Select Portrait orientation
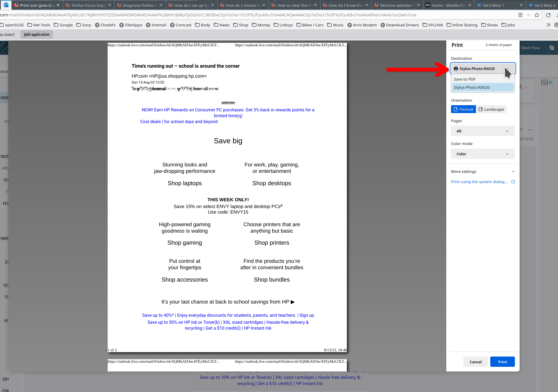Image resolution: width=558 pixels, height=392 pixels. [463, 109]
